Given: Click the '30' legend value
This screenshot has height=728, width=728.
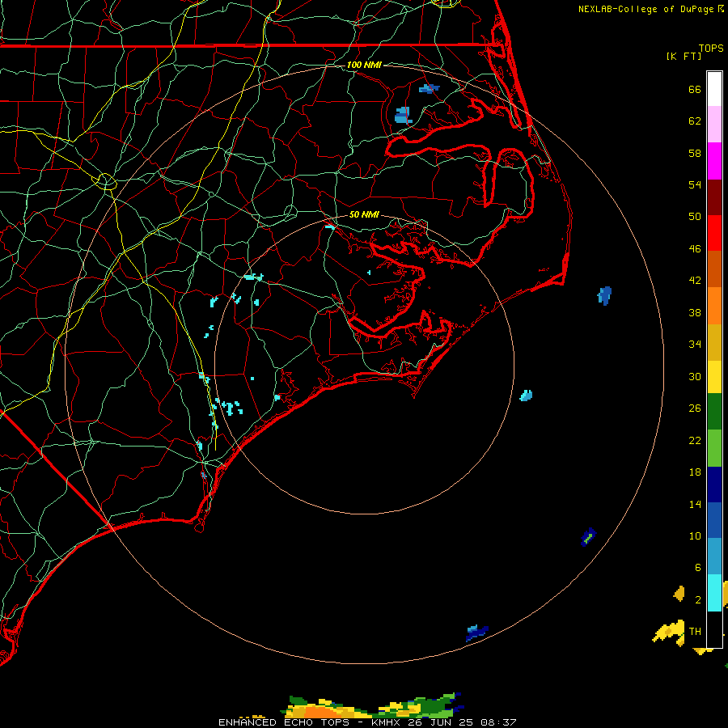Looking at the screenshot, I should click(695, 376).
